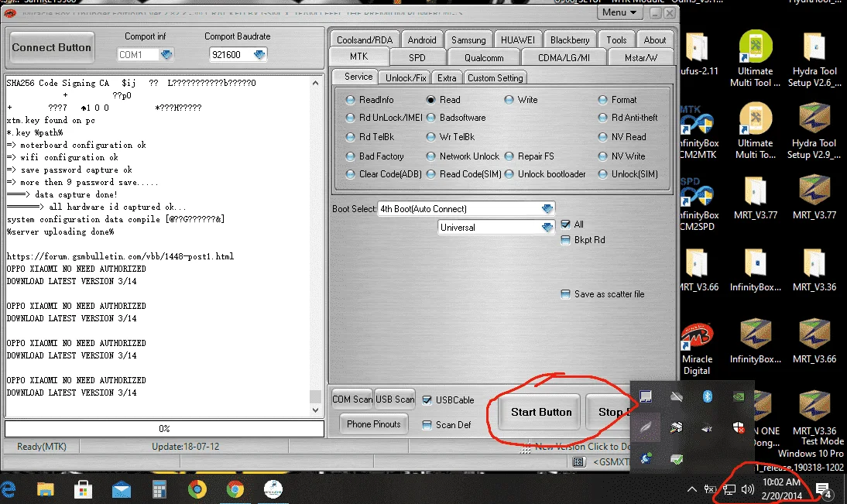Image resolution: width=847 pixels, height=504 pixels.
Task: Open the Boot Select 4th Boot dropdown
Action: (547, 209)
